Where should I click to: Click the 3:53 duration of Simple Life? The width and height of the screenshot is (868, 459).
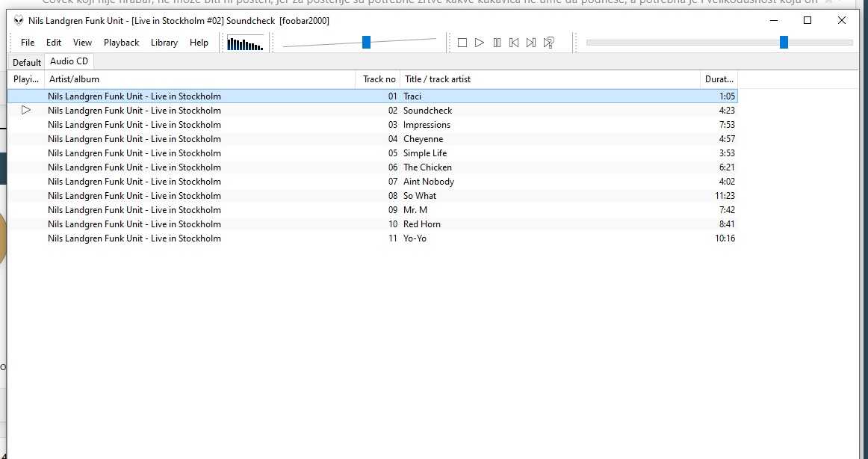[727, 153]
